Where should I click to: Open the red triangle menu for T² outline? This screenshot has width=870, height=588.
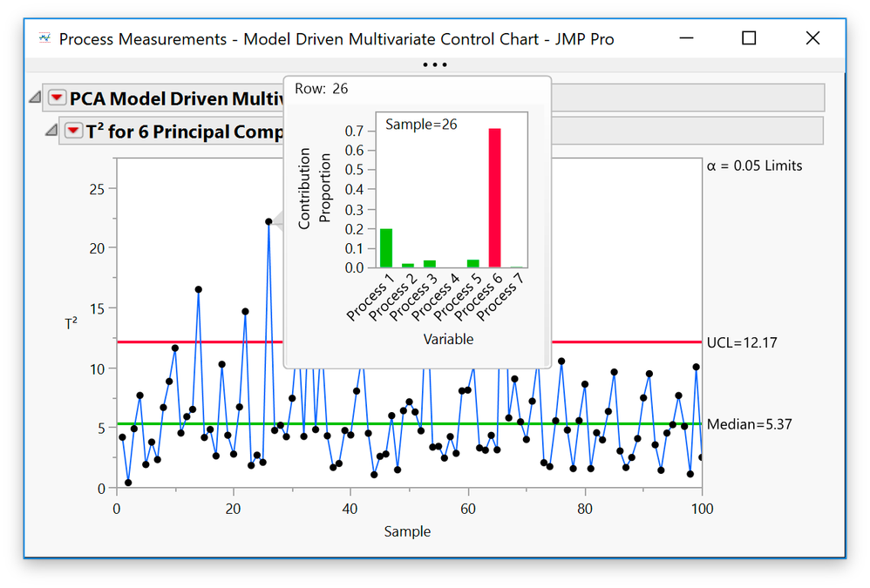(73, 132)
